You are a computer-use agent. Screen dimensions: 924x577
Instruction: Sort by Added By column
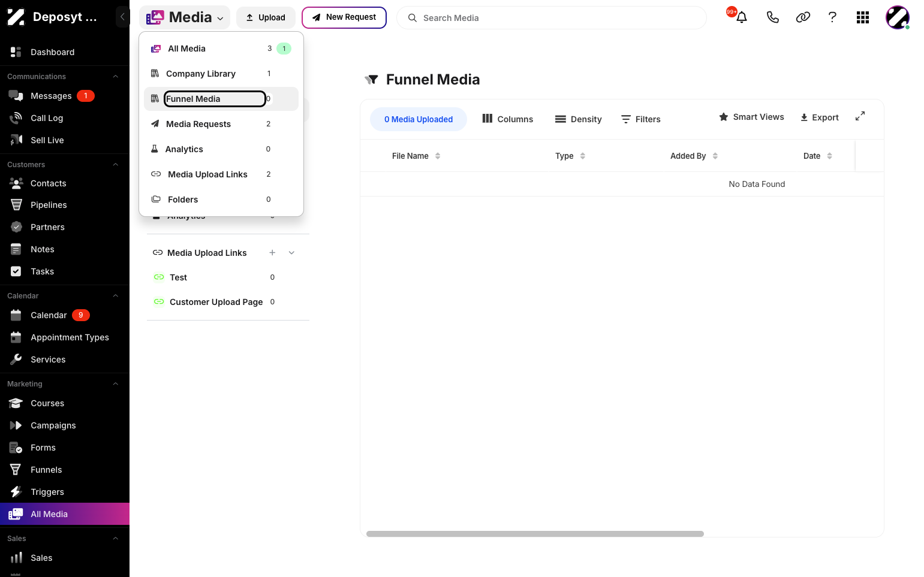[715, 156]
